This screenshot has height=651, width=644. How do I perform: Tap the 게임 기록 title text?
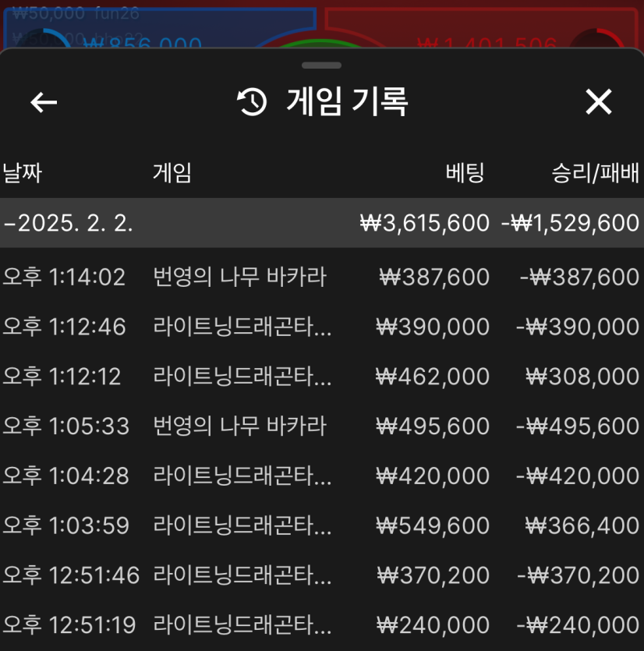(347, 102)
